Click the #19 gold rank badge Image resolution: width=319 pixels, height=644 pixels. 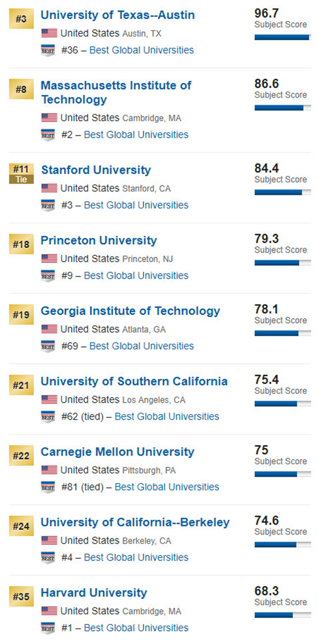[21, 314]
